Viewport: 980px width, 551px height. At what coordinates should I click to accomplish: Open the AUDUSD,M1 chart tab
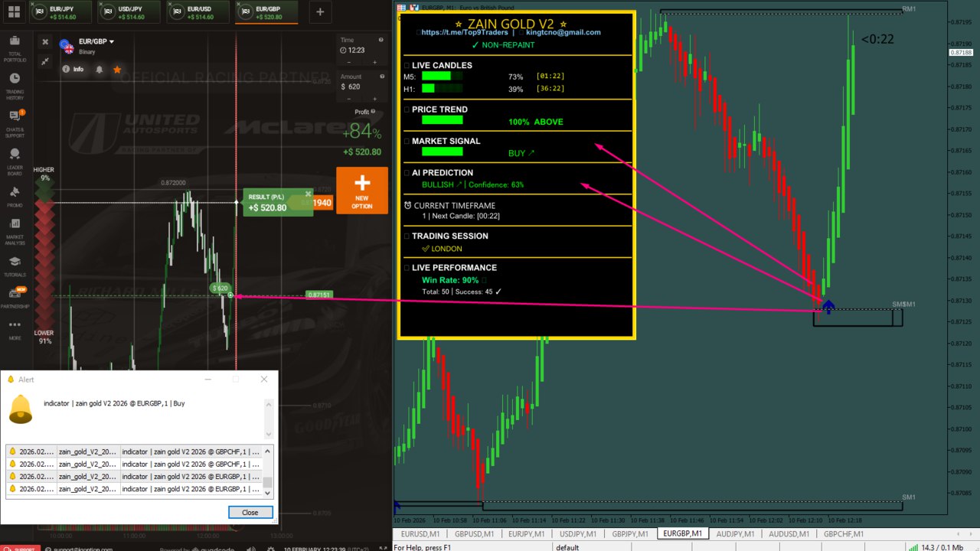pyautogui.click(x=789, y=533)
